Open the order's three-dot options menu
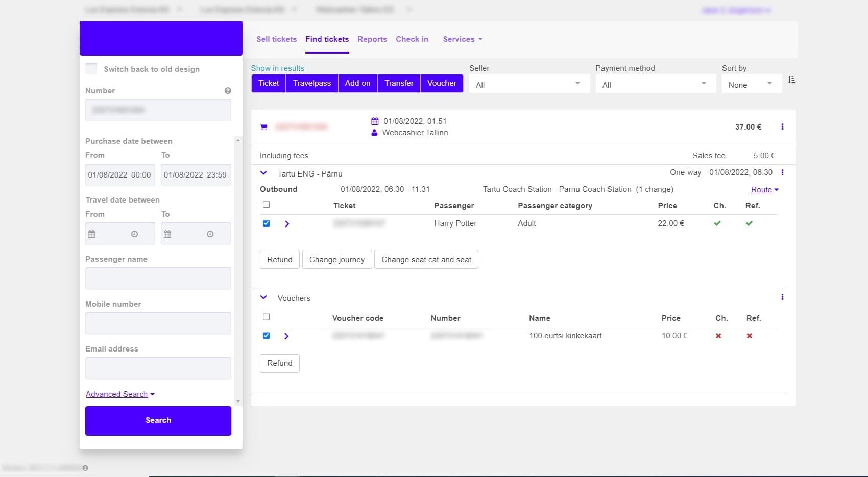This screenshot has height=477, width=868. [x=782, y=127]
